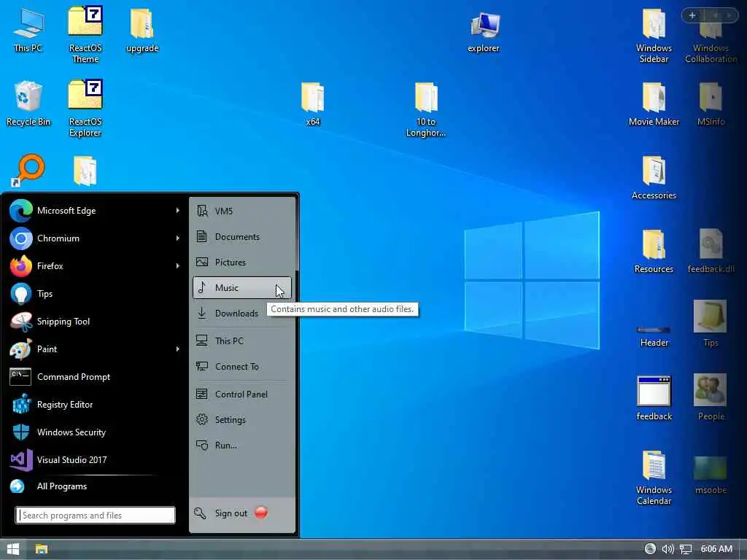Select the feedback.dll file
747x560 pixels.
pos(711,252)
